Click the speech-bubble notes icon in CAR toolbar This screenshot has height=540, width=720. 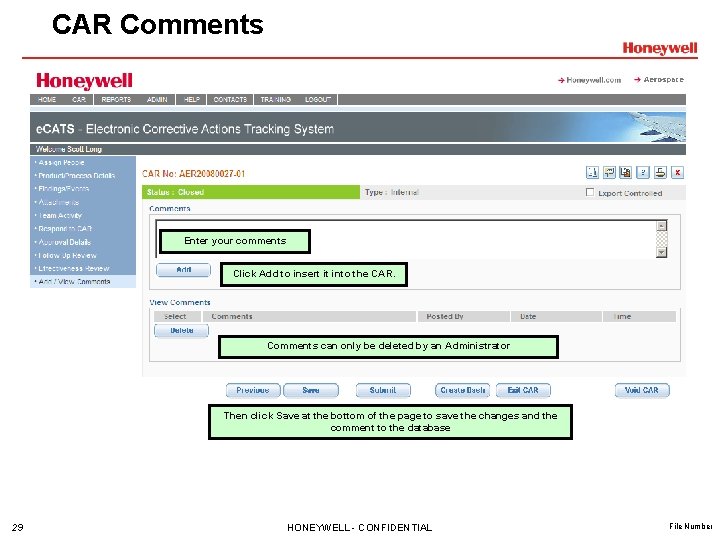point(609,173)
